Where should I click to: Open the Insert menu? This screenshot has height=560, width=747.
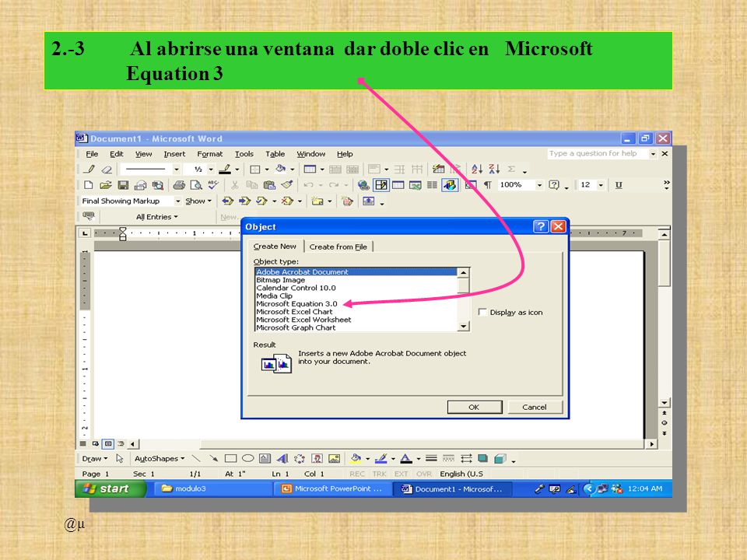click(174, 154)
